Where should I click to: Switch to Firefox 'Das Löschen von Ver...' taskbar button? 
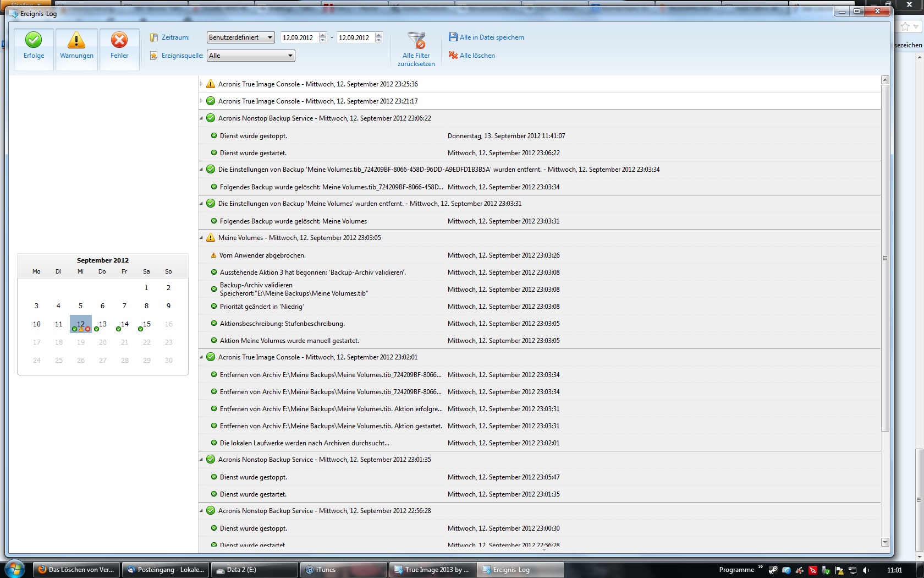click(x=76, y=570)
